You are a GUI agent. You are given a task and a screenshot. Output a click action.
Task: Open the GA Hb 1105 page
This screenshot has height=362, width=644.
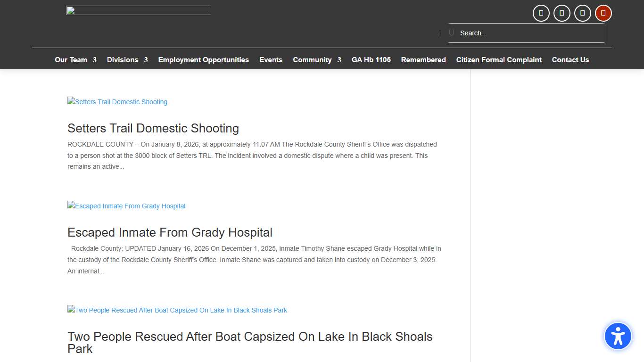[x=371, y=60]
